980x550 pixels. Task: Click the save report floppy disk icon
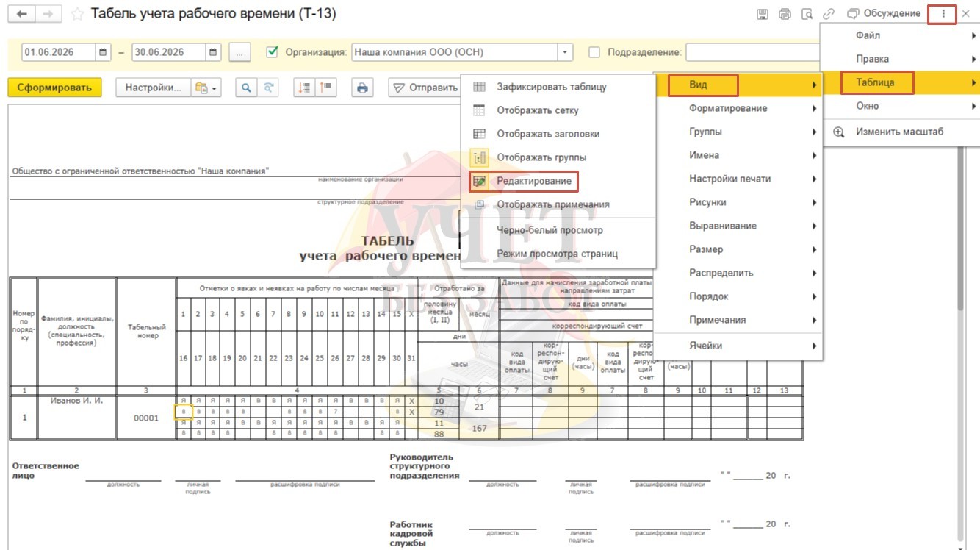(763, 14)
